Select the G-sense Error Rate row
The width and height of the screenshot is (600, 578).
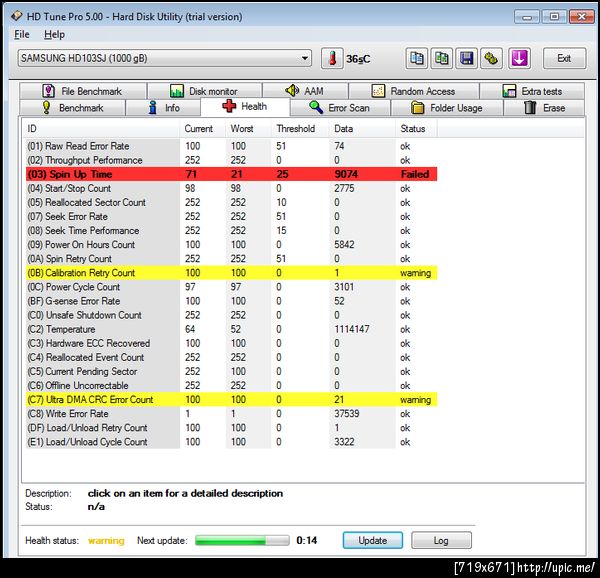point(232,301)
